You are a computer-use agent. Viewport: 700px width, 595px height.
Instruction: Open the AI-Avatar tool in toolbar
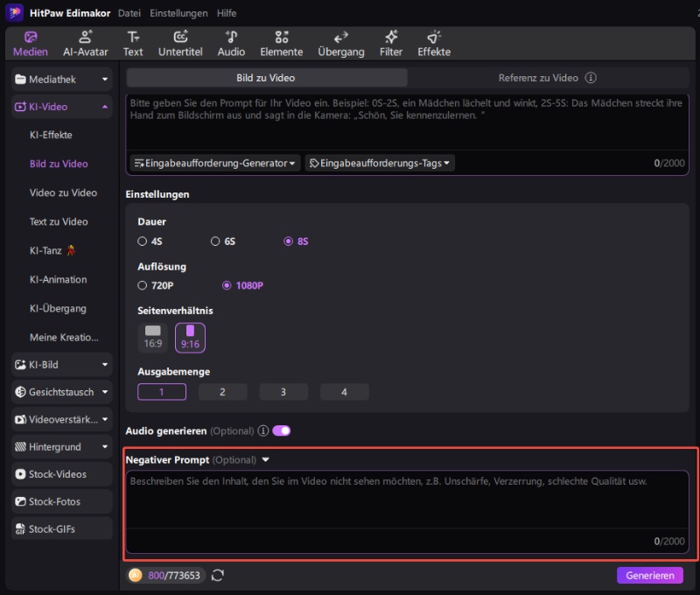pyautogui.click(x=86, y=43)
